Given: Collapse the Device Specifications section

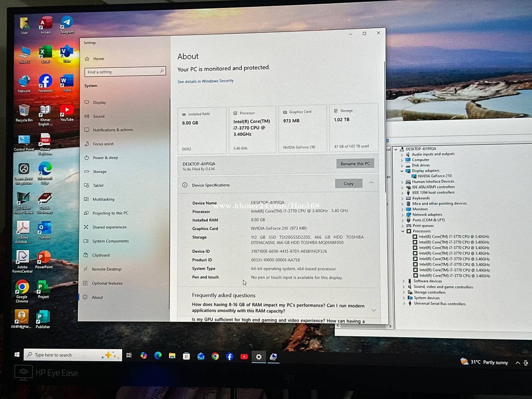Looking at the screenshot, I should (371, 183).
